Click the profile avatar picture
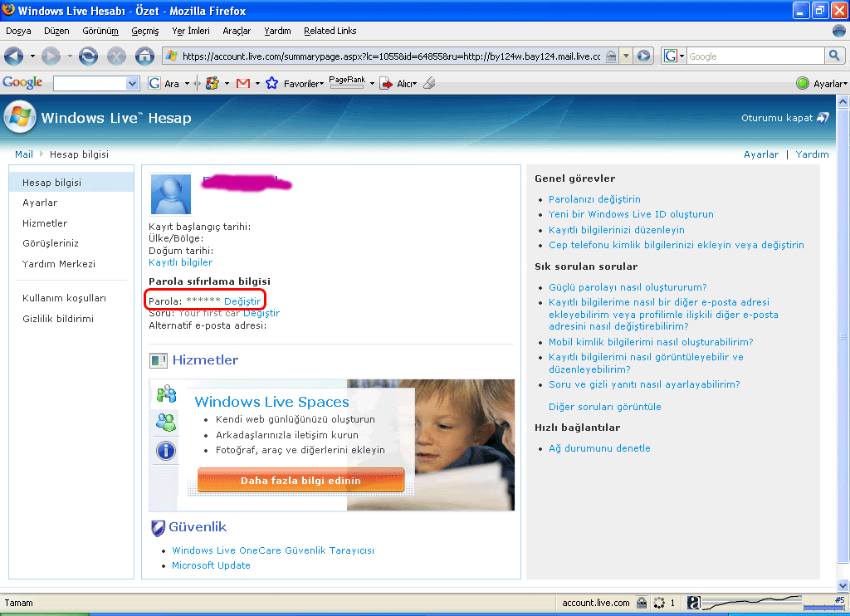Viewport: 850px width, 616px height. (171, 194)
